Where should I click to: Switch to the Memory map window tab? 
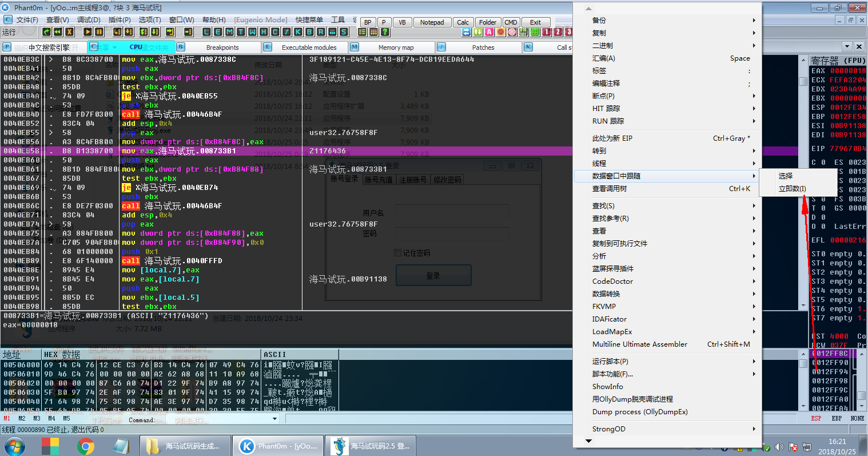pos(391,47)
